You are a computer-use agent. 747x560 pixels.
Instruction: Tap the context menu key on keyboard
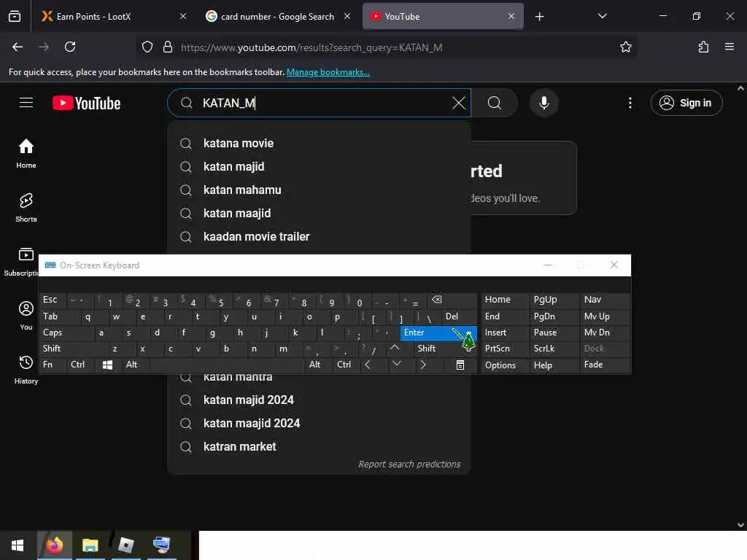click(x=460, y=365)
